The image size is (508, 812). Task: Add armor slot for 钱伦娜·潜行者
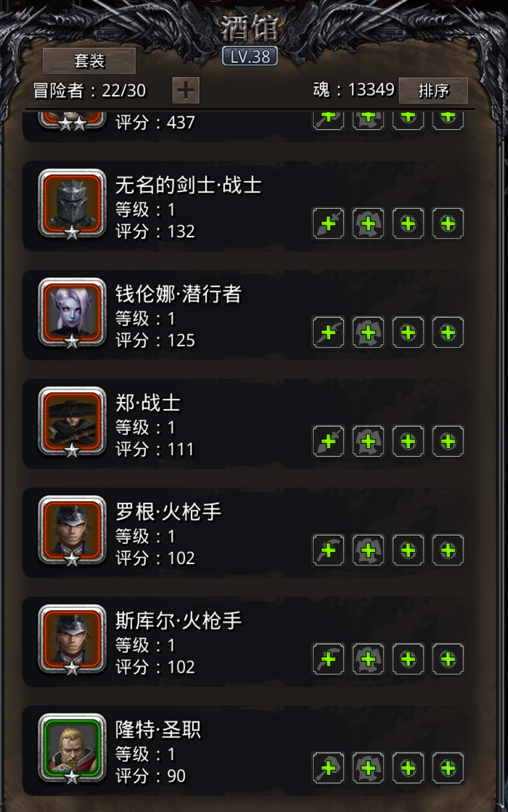pos(368,332)
